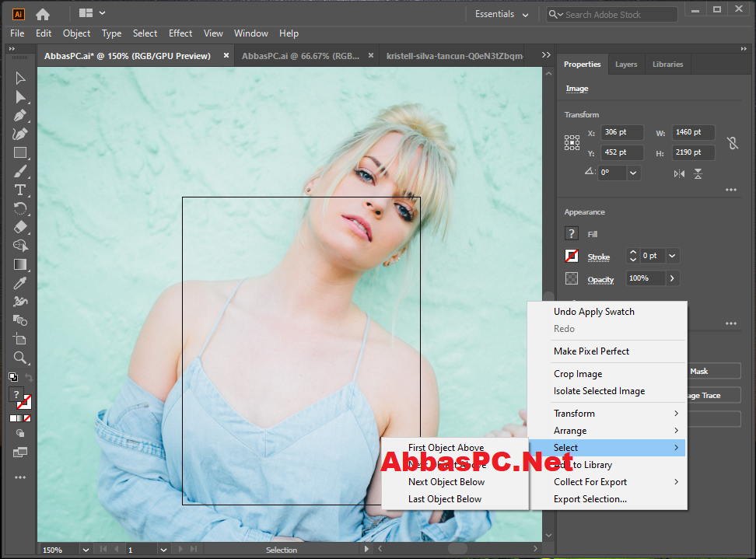Select the Rotate tool
756x559 pixels.
19,208
